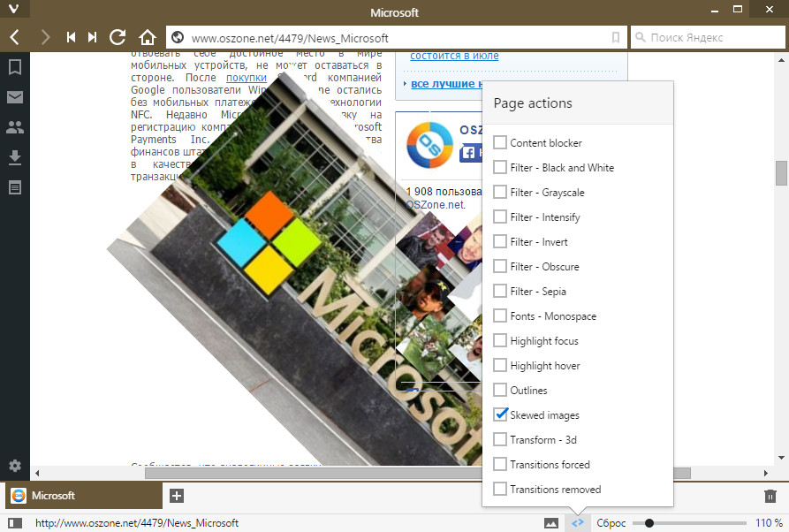789x532 pixels.
Task: Enable Filter - Obscure
Action: point(500,266)
